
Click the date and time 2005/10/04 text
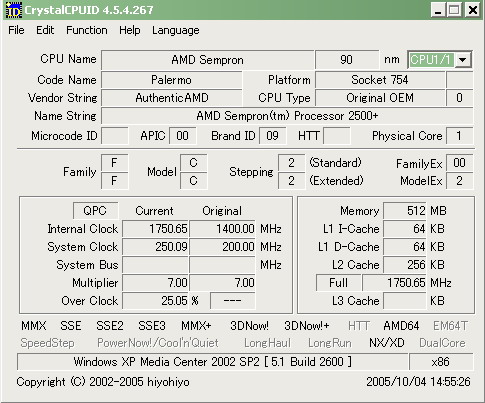coord(418,382)
